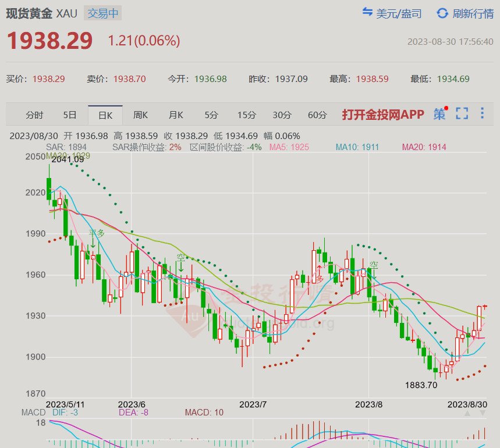Switch to 月K monthly chart
The width and height of the screenshot is (500, 448).
176,115
